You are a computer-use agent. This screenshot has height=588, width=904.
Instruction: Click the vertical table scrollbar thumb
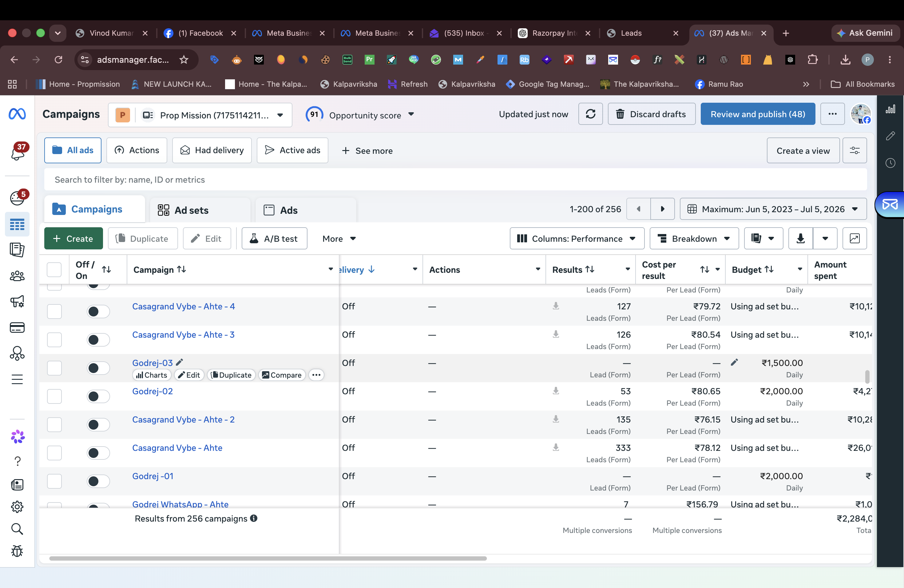[867, 376]
